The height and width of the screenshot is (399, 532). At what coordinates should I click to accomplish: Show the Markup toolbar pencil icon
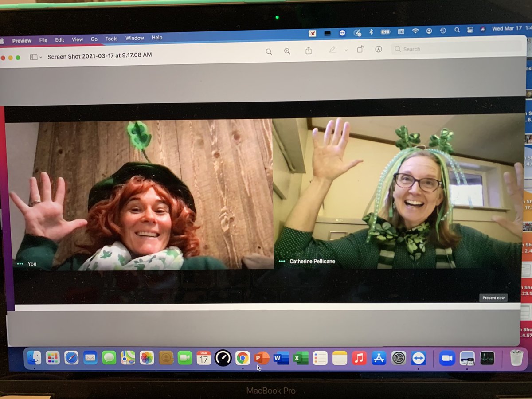332,50
